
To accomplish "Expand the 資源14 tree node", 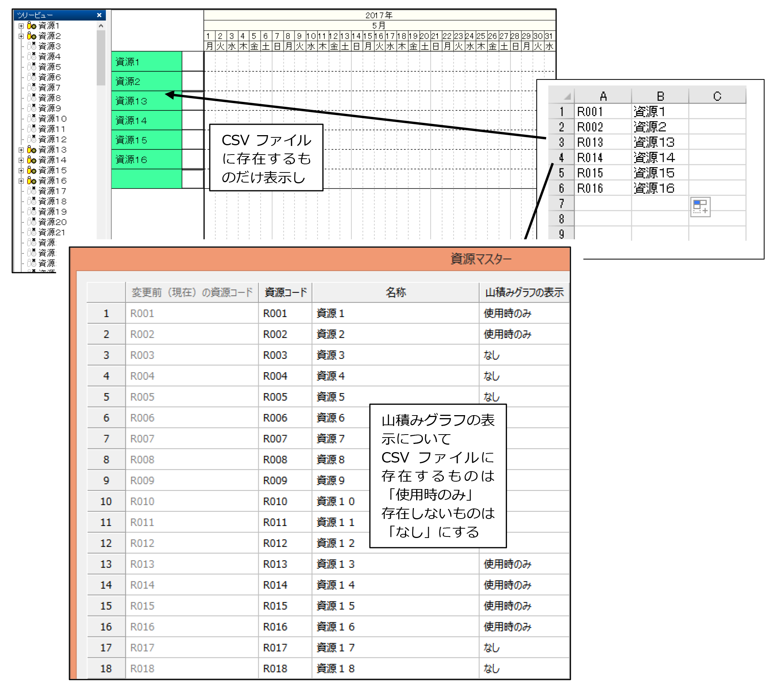I will coord(21,160).
